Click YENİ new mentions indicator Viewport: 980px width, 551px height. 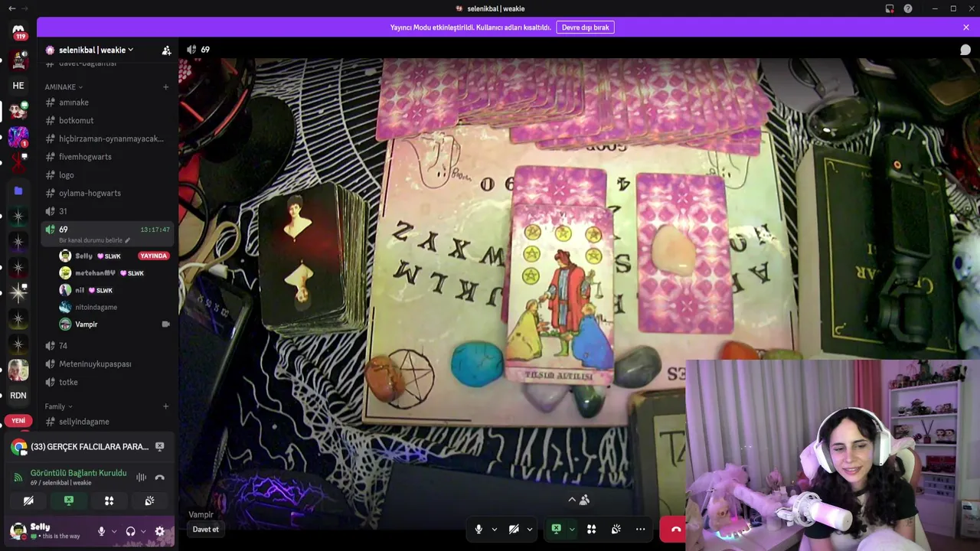click(18, 421)
